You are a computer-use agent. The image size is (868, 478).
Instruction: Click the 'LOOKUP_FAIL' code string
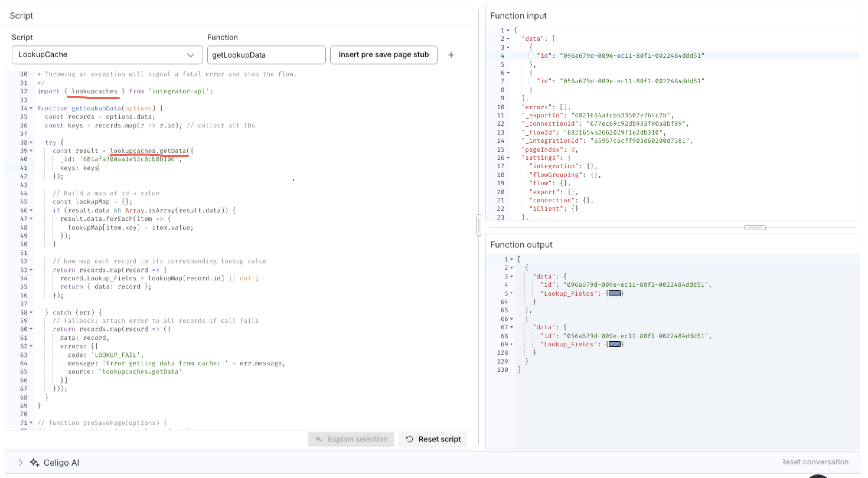115,355
